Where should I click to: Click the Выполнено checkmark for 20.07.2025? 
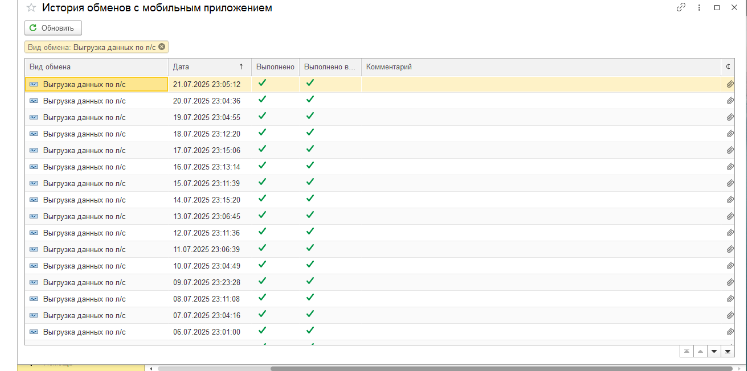click(262, 100)
